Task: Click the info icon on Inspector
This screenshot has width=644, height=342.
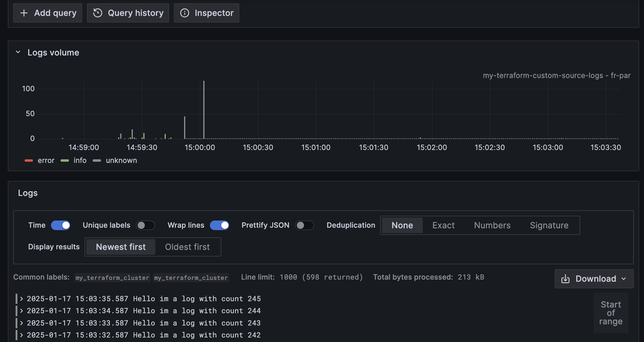Action: click(x=185, y=13)
